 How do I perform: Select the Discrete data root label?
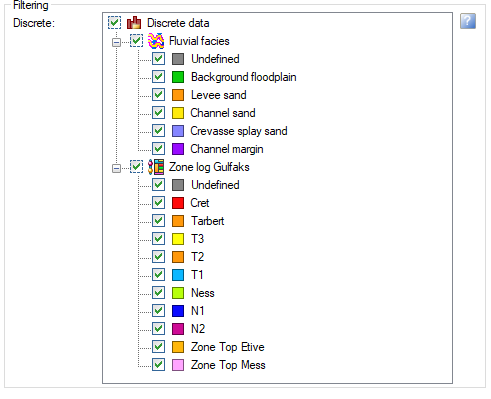click(178, 23)
